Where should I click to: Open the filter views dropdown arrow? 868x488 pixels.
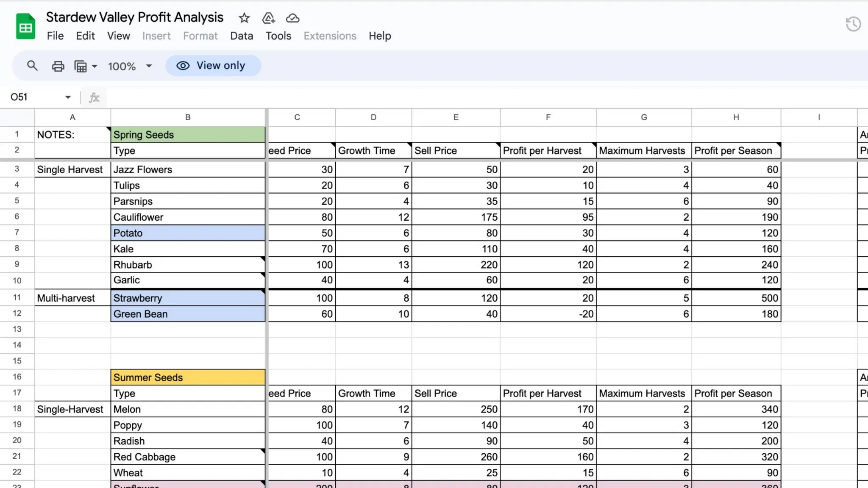tap(95, 66)
